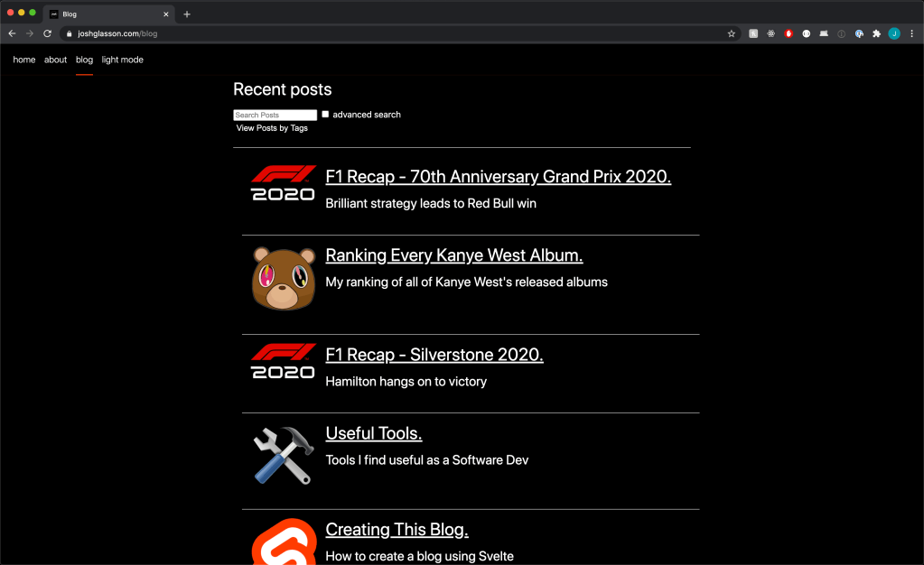Click the bookmark star icon in address bar
The height and width of the screenshot is (565, 924).
click(x=731, y=33)
